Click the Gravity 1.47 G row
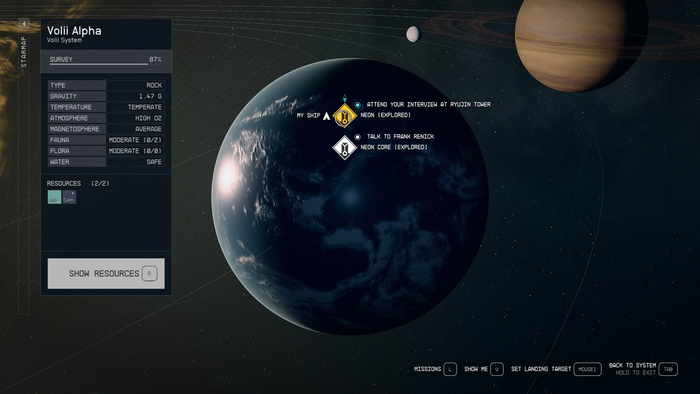This screenshot has height=394, width=700. coord(106,96)
